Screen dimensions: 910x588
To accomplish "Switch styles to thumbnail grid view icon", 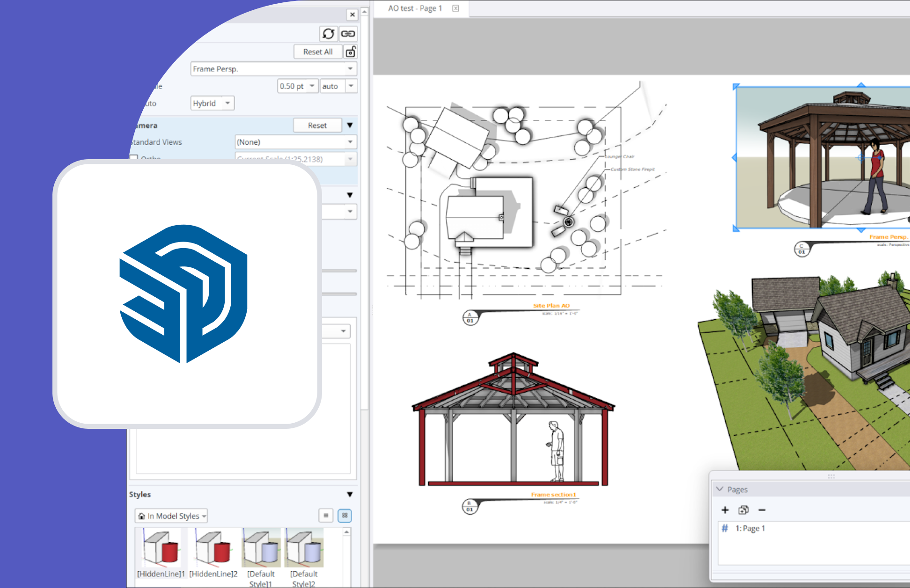I will click(x=345, y=515).
